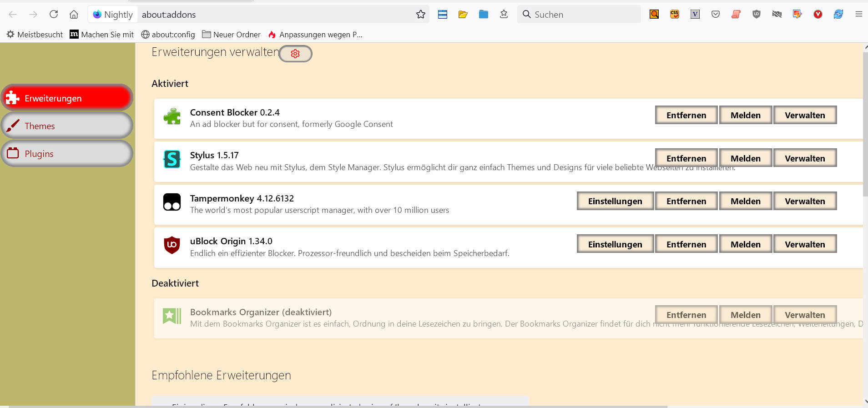868x408 pixels.
Task: Open the 'Machen Sie mit' bookmark
Action: click(102, 35)
